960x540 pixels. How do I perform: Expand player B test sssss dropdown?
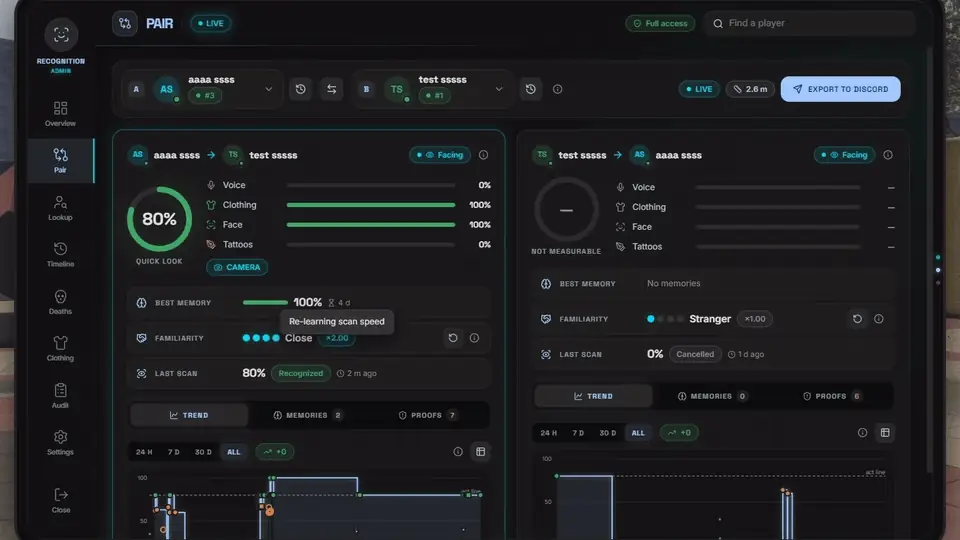tap(498, 89)
